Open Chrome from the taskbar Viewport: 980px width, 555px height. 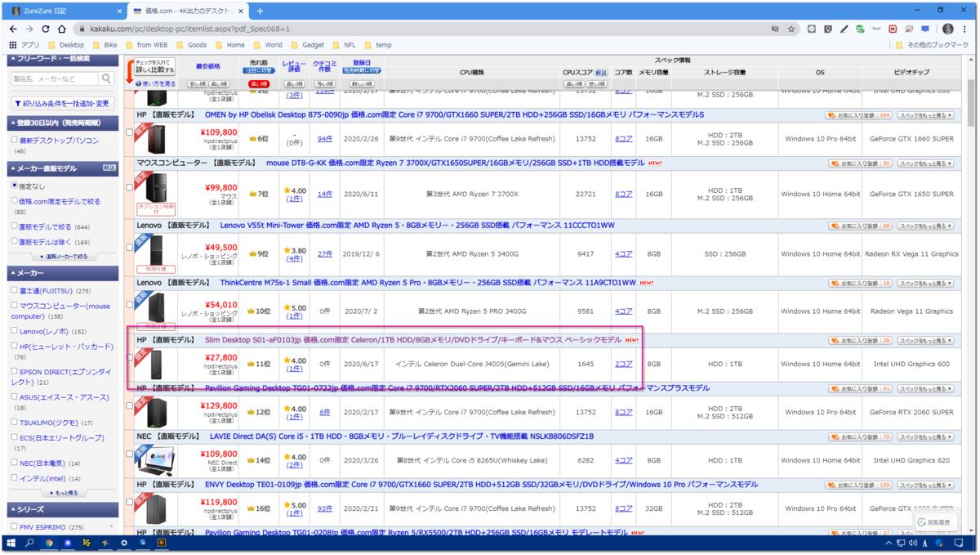tap(49, 543)
